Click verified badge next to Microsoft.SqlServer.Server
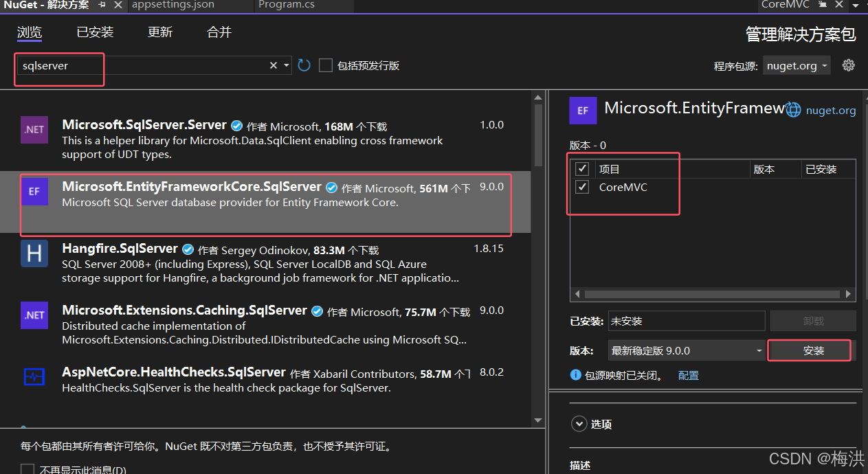 pos(236,126)
